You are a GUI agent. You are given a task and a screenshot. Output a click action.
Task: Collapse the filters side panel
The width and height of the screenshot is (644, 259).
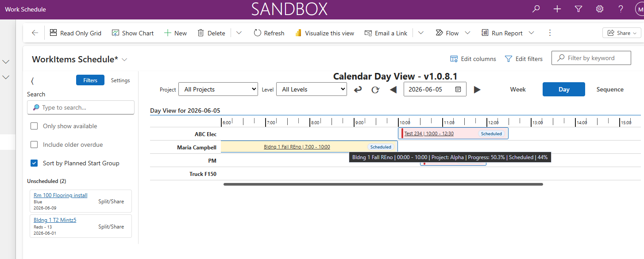(x=32, y=80)
